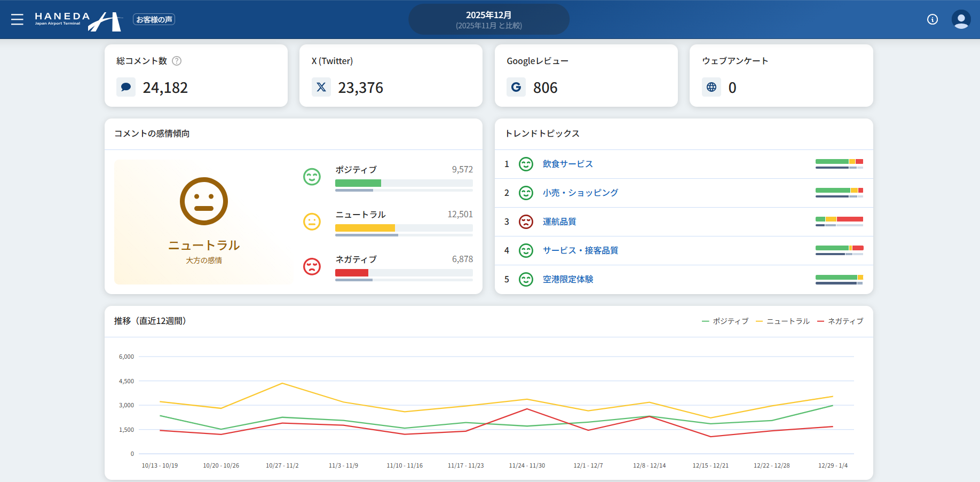Screen dimensions: 980x482
Task: Click the unhappy face icon beside 運航品質
Action: [x=526, y=222]
